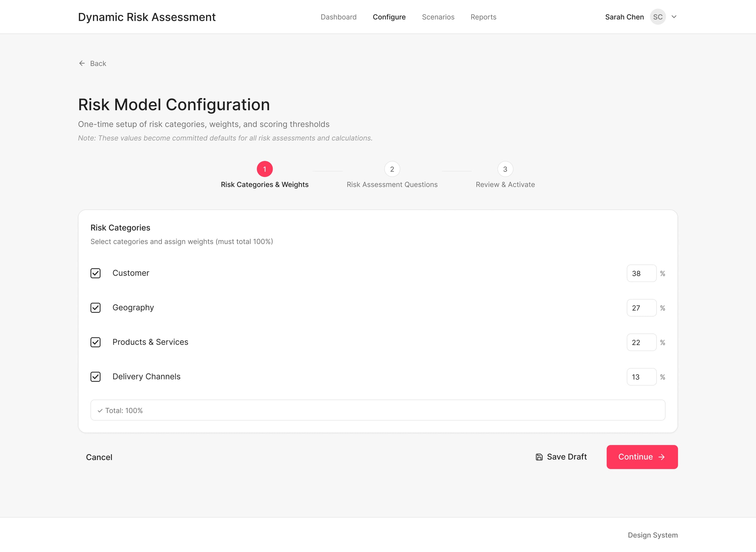The image size is (756, 552).
Task: Select step 2 circle for Assessment Questions
Action: click(x=392, y=169)
